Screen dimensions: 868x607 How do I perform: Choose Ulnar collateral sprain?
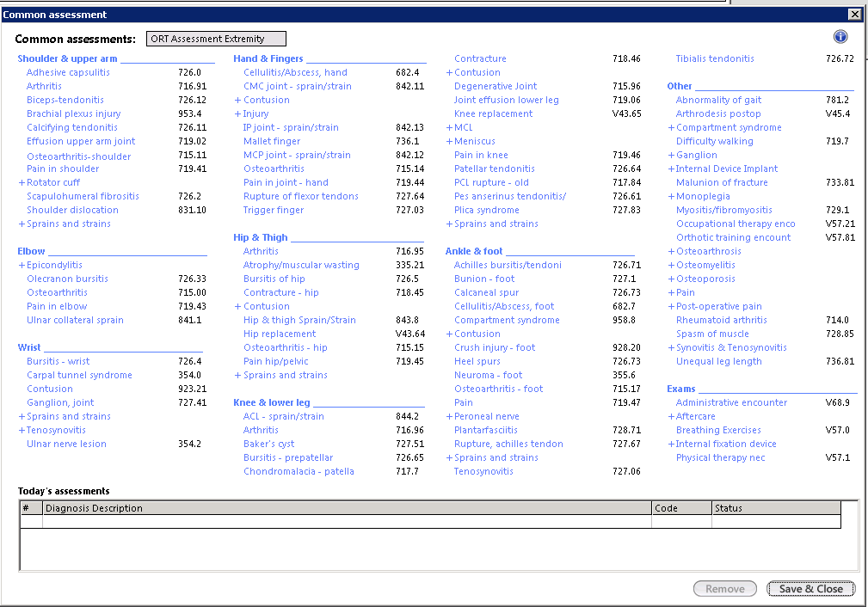[x=76, y=320]
